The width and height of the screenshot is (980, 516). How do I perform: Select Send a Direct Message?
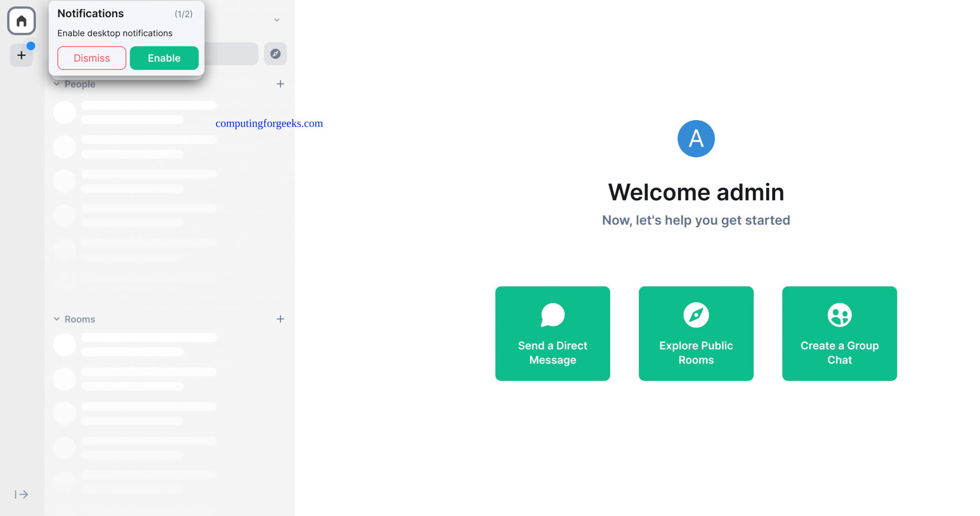pyautogui.click(x=552, y=333)
